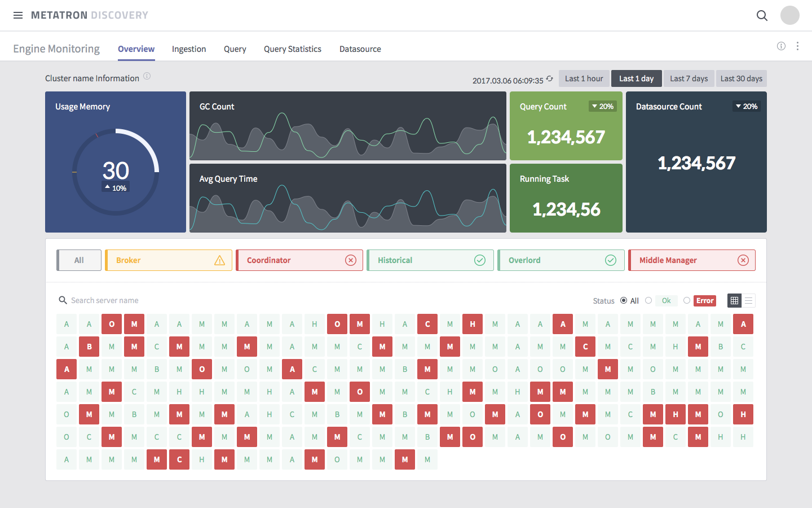Click the 1,234,56 Running Task value
The height and width of the screenshot is (508, 812).
click(x=566, y=209)
